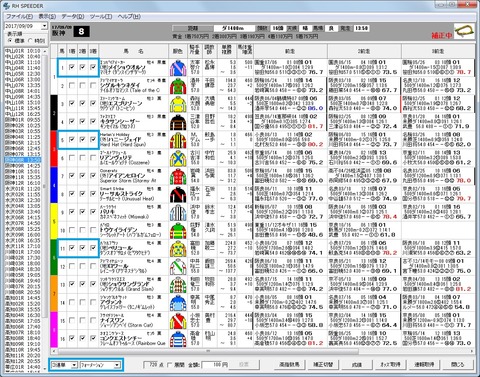480x377 pixels.
Task: Check the 1着 box for horse 2
Action: [72, 86]
